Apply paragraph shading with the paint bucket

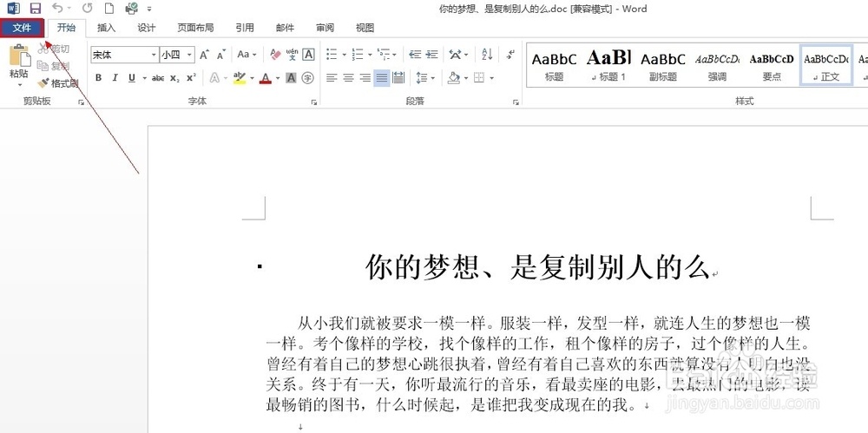[x=453, y=78]
